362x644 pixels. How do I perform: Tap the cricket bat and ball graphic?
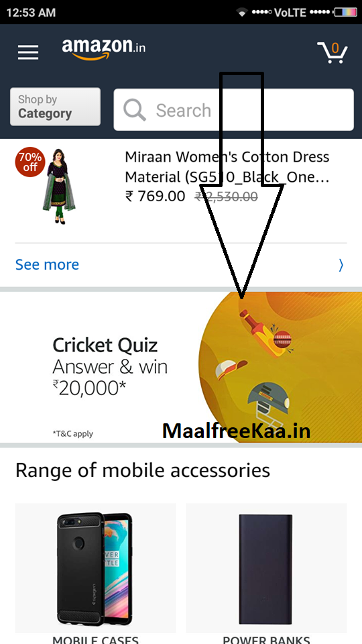(266, 332)
